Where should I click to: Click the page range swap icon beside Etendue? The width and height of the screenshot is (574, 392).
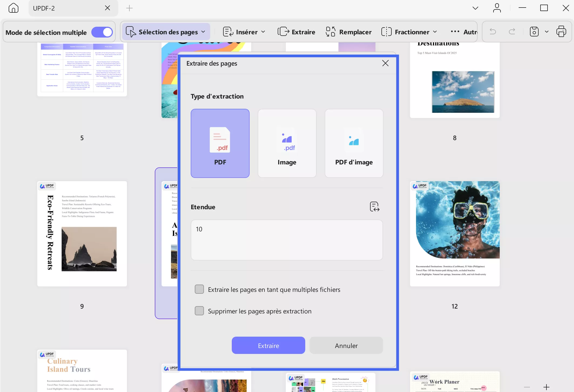tap(374, 207)
